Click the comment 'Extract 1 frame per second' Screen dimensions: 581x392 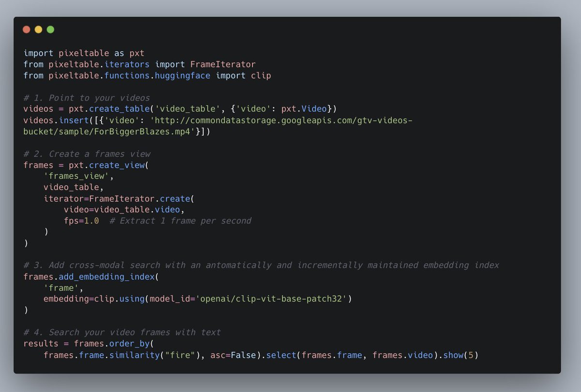coord(185,221)
